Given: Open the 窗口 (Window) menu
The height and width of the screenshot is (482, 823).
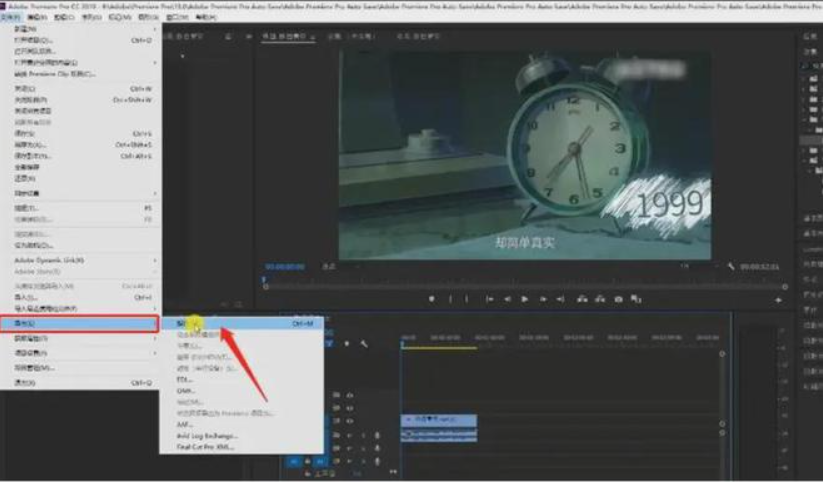Looking at the screenshot, I should pos(177,17).
